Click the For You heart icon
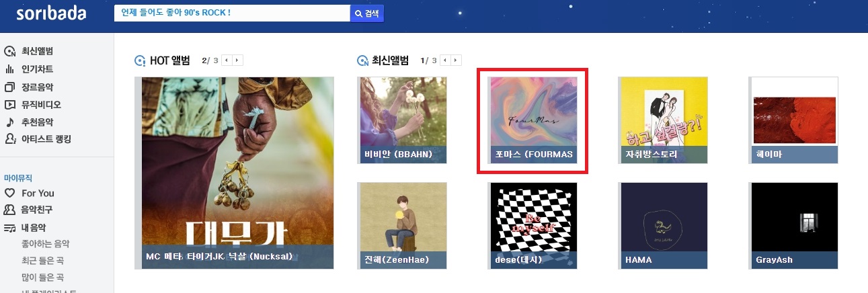This screenshot has width=868, height=293. pos(9,193)
